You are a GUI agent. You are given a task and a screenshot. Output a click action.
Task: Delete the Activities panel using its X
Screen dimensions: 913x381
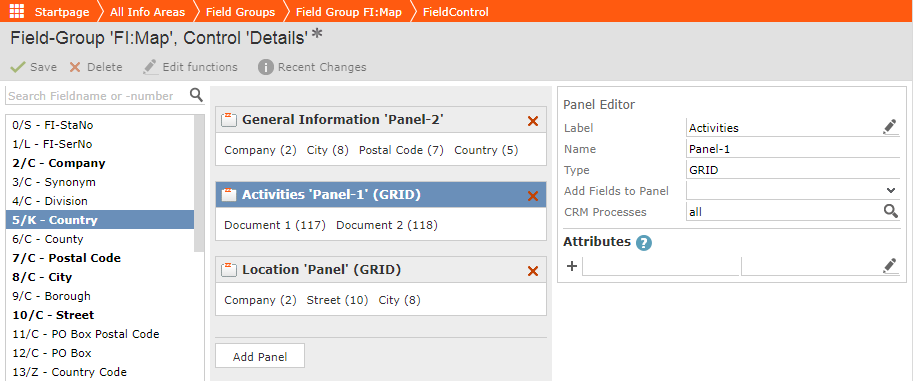coord(532,196)
